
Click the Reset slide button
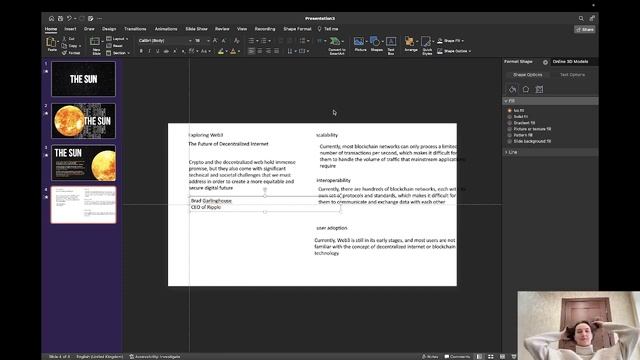point(115,46)
